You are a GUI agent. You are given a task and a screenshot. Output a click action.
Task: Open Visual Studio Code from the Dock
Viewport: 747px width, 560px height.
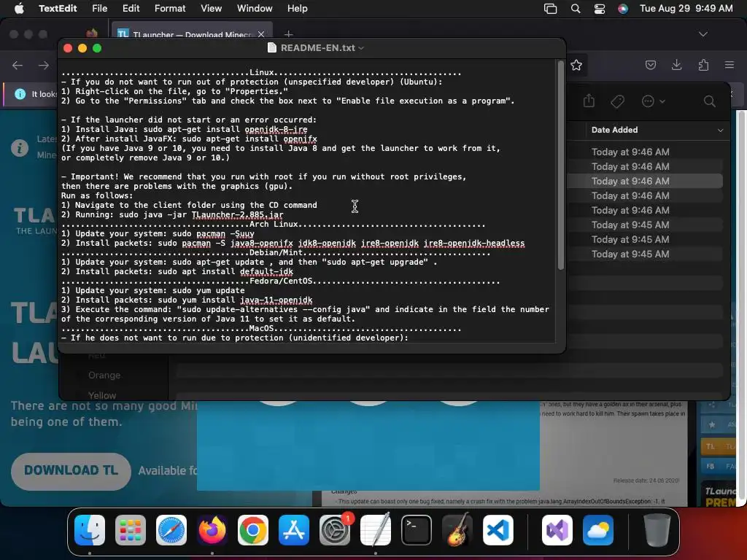tap(498, 530)
